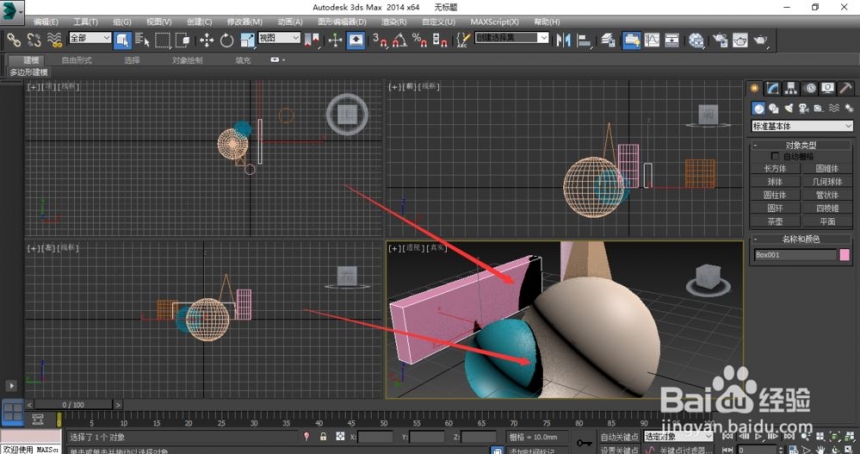Open the Schematic View icon

tap(672, 40)
